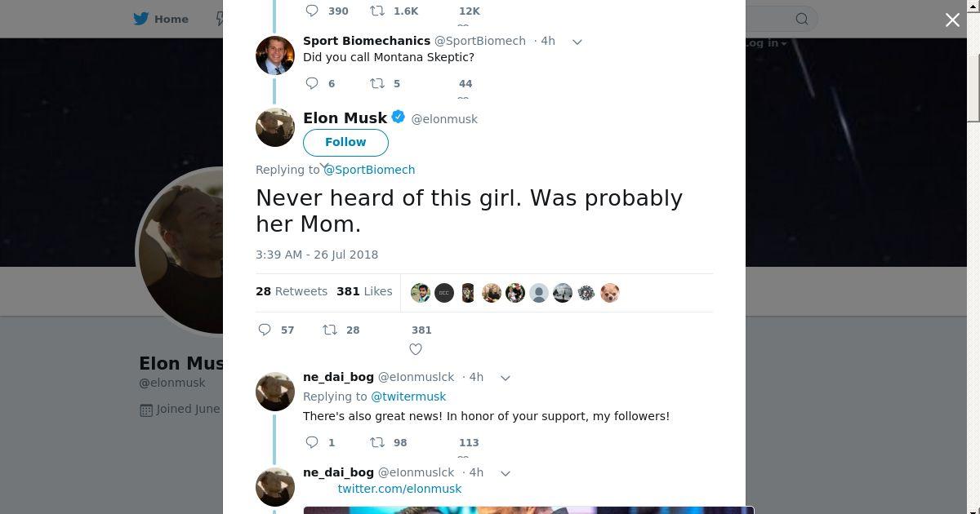The image size is (980, 514).
Task: Open the twitter.com/elonmusk link
Action: (399, 489)
